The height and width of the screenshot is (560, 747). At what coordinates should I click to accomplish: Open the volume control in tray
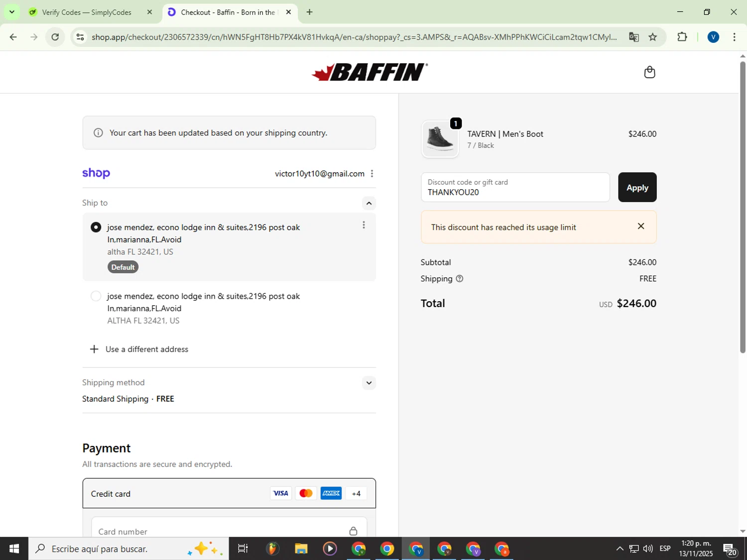pos(648,549)
